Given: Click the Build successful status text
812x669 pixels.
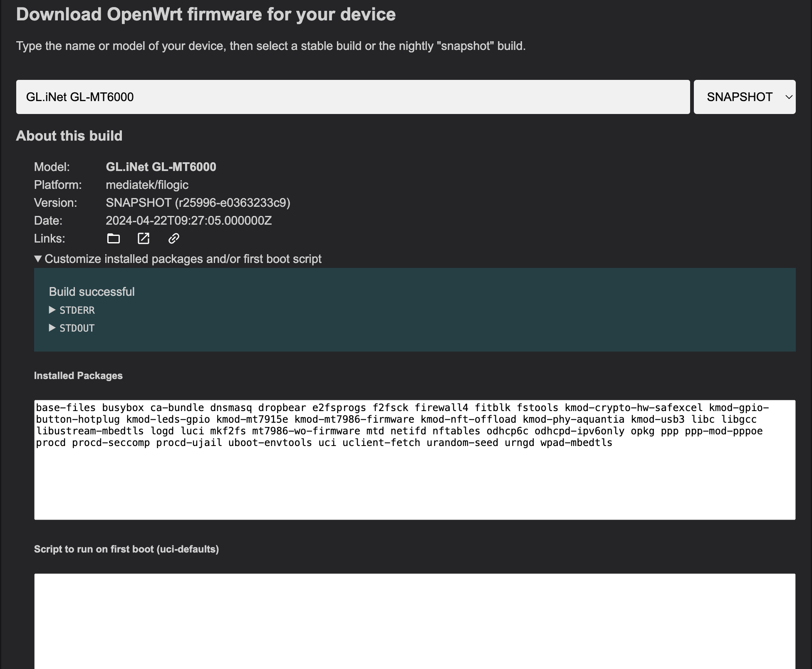Looking at the screenshot, I should point(92,292).
